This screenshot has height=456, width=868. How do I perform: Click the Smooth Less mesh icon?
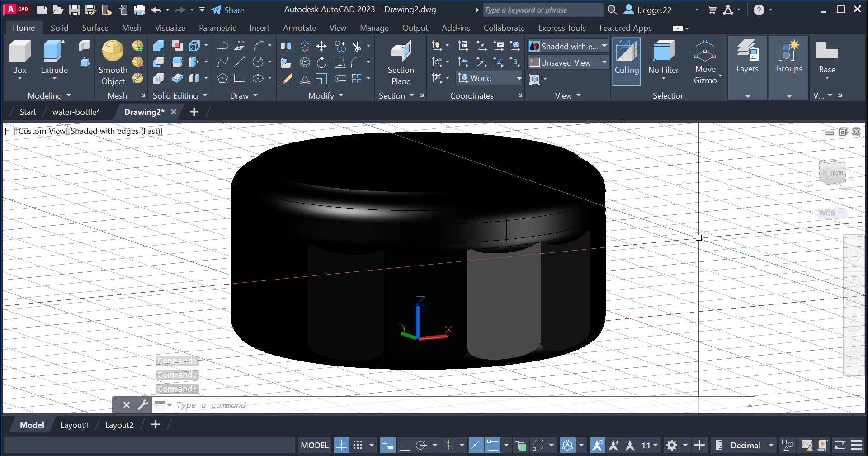(138, 62)
